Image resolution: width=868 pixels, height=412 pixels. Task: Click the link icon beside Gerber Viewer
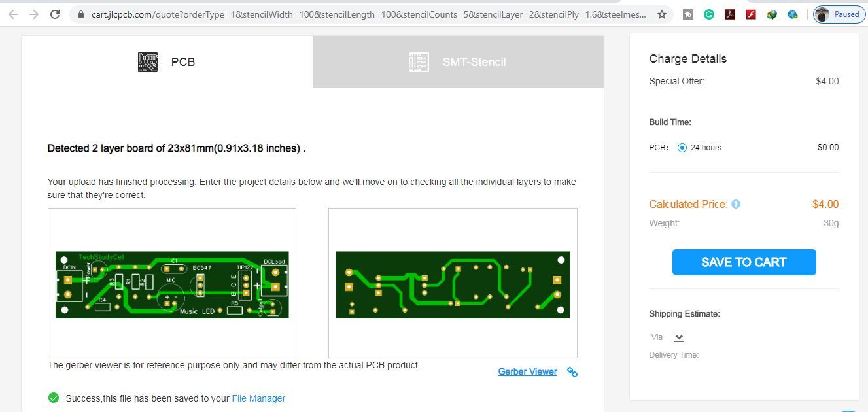[572, 371]
